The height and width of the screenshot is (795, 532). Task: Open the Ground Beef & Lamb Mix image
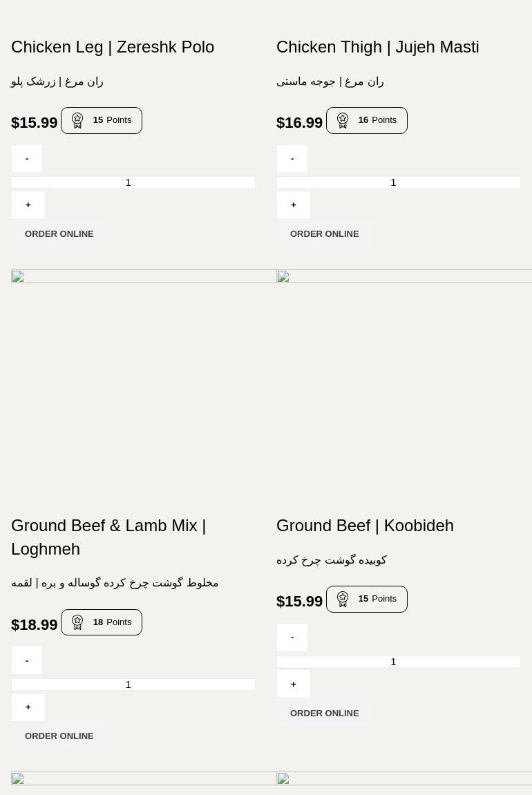click(144, 387)
